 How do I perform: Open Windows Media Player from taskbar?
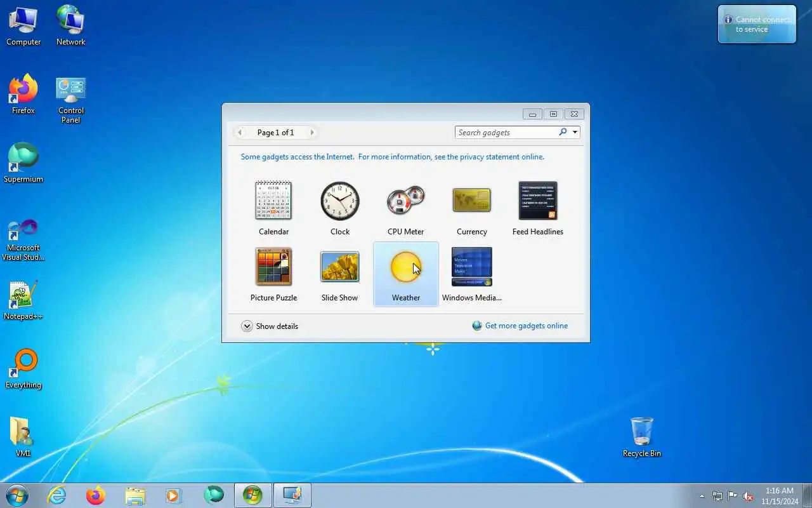[174, 495]
